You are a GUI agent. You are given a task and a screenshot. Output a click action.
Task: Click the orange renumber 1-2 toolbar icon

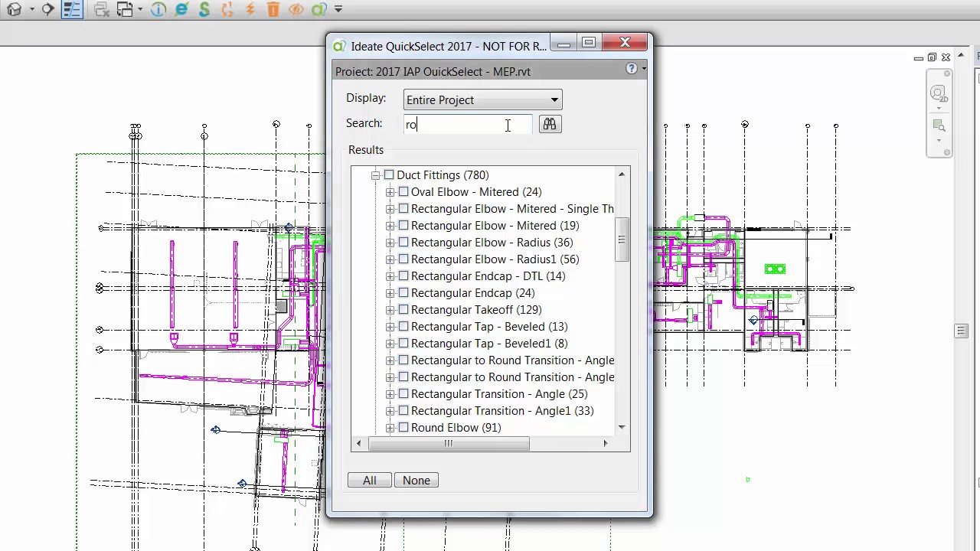coord(227,10)
